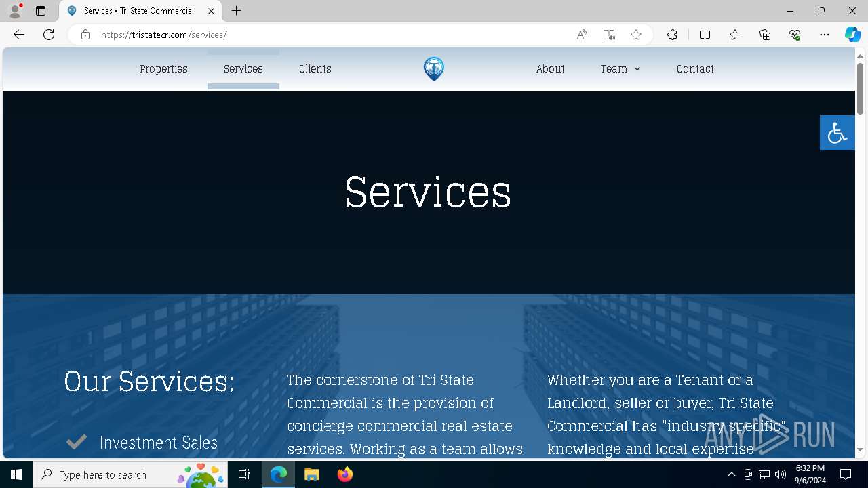Click the page vertical scrollbar thumb
This screenshot has height=488, width=868.
[860, 88]
